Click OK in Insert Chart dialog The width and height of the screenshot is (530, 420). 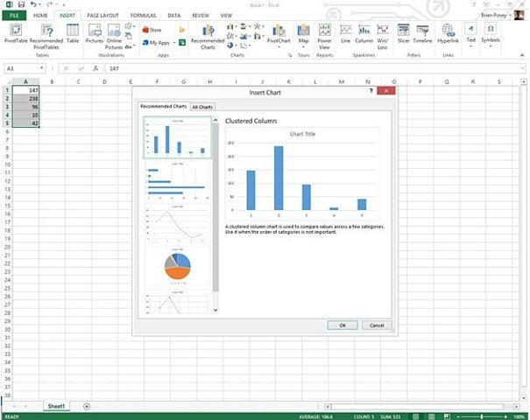343,325
